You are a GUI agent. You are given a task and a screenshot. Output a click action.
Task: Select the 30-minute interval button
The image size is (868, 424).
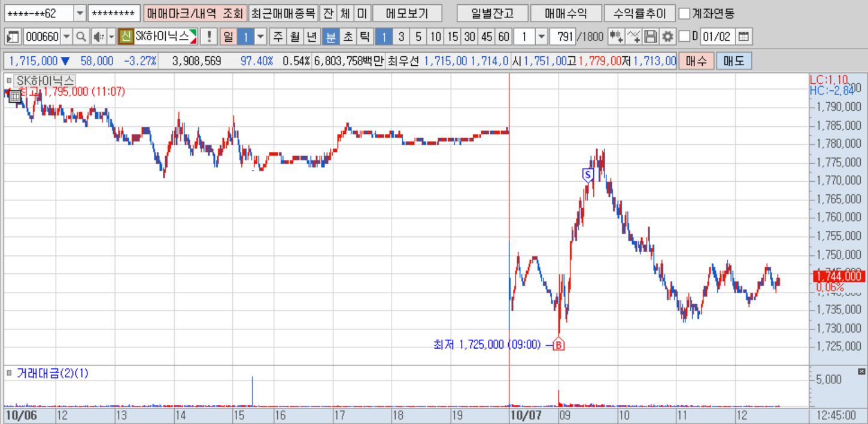coord(470,36)
